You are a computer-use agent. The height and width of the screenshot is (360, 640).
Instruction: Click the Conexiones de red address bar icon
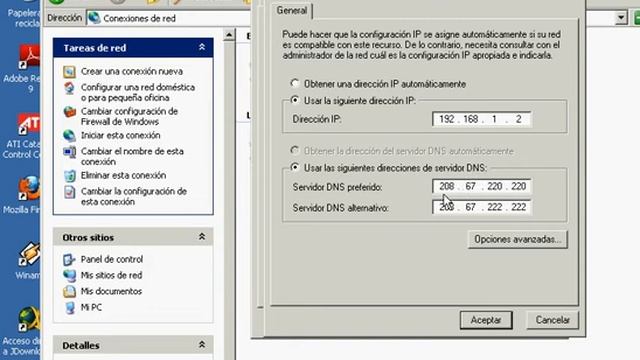(x=94, y=18)
